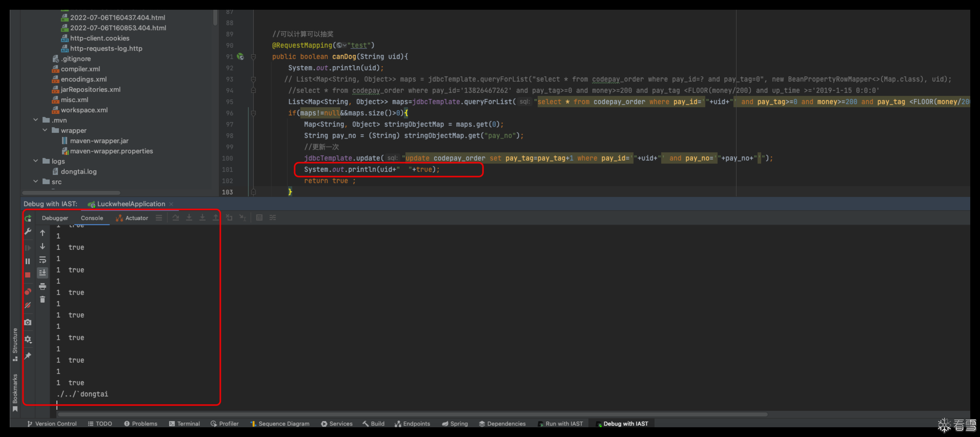The height and width of the screenshot is (437, 980).
Task: Open the wrench modify run configuration icon
Action: [28, 231]
